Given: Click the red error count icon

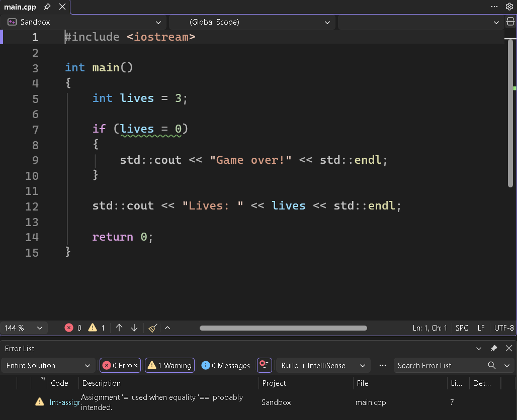Looking at the screenshot, I should coord(69,328).
